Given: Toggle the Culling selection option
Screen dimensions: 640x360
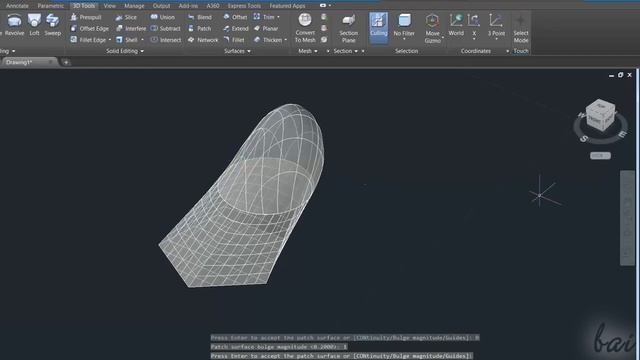Looking at the screenshot, I should (378, 27).
